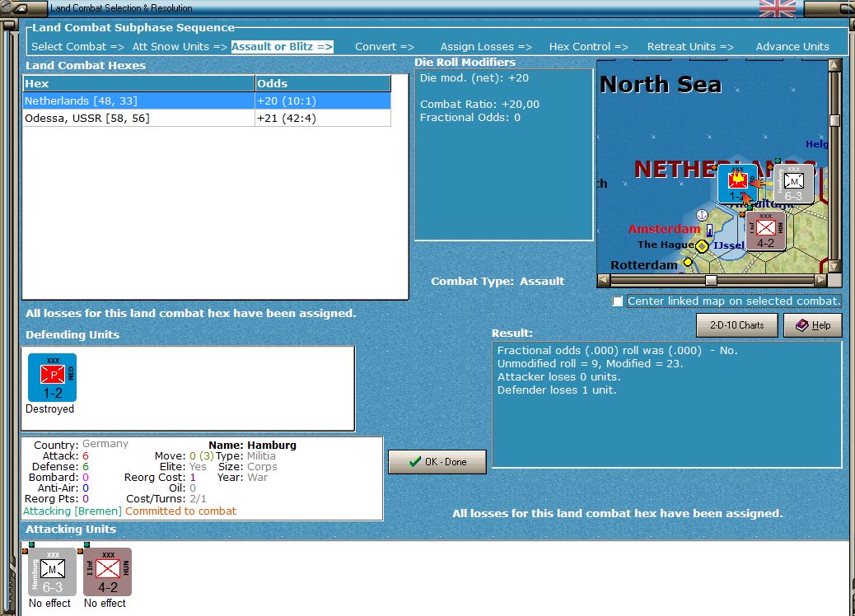Click the Destroyed label under defending unit
Viewport: 855px width, 616px height.
click(x=49, y=408)
